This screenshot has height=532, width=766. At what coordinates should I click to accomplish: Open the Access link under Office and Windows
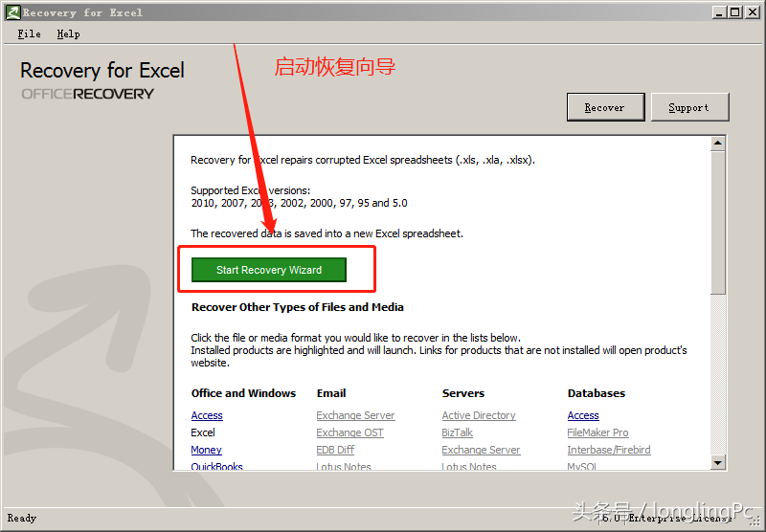coord(207,415)
